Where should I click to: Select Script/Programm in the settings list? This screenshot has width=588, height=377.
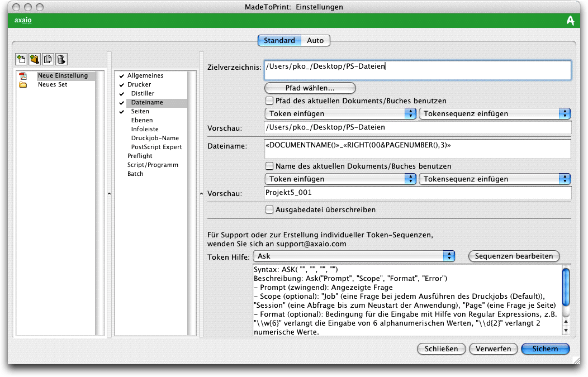point(153,165)
